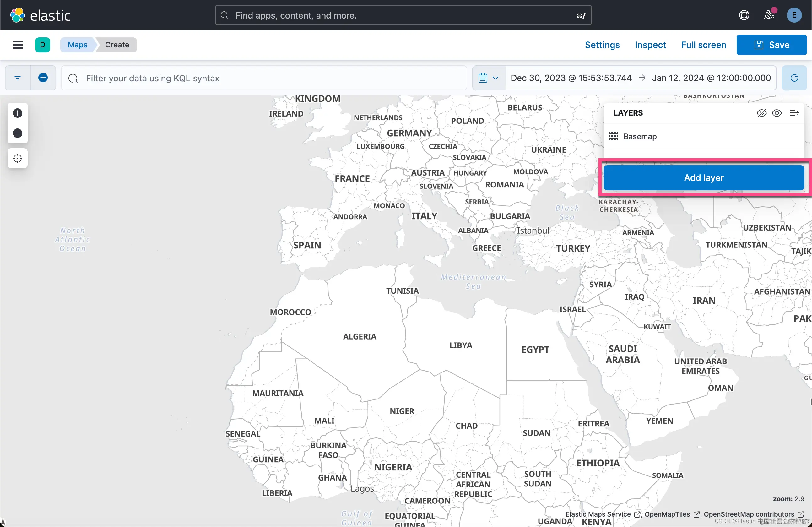Viewport: 812px width, 527px height.
Task: Open the date quick menu dropdown
Action: 489,78
